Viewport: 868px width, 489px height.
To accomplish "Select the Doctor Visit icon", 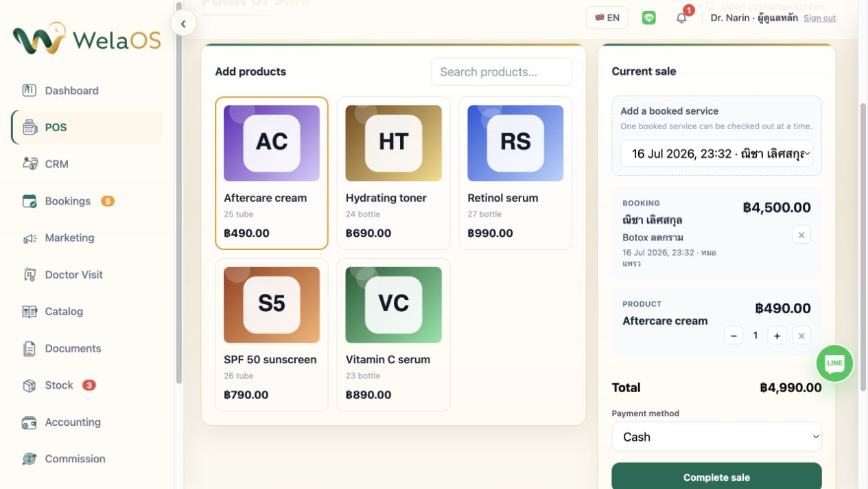I will (29, 275).
